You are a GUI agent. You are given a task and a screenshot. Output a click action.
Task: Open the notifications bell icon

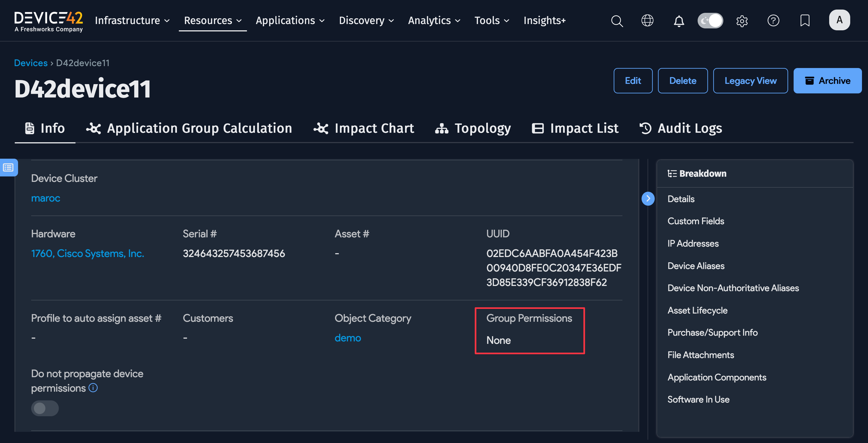click(679, 21)
